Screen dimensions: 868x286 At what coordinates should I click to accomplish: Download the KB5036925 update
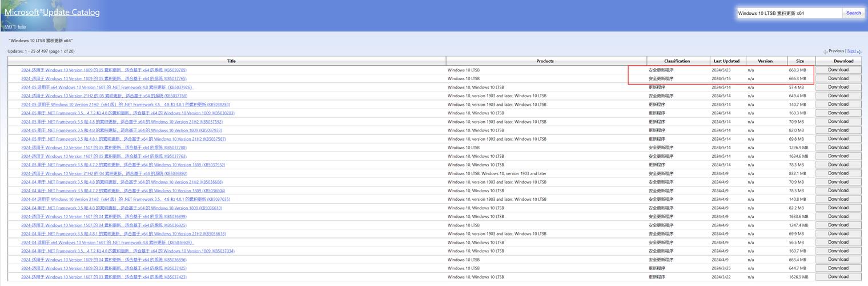coord(838,225)
